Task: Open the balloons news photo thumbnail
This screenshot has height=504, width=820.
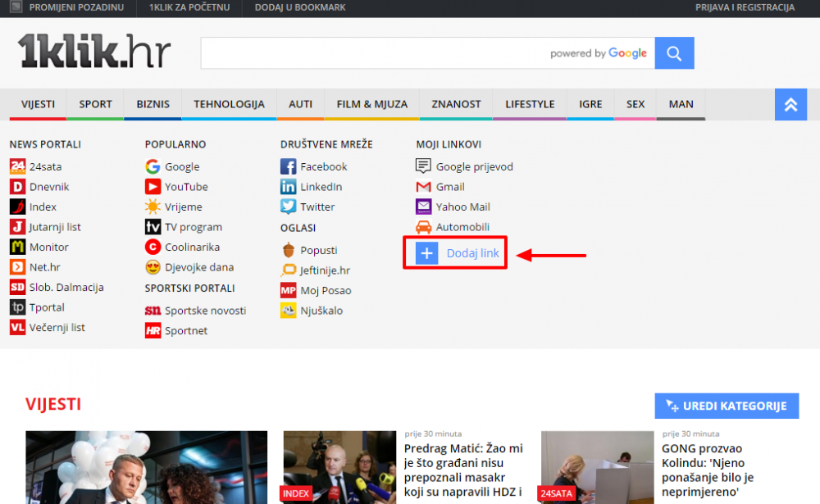Action: [x=147, y=467]
